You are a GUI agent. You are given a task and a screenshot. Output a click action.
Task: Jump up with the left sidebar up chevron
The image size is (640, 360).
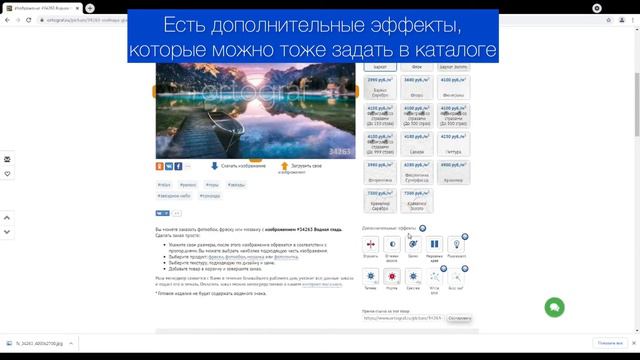[7, 218]
